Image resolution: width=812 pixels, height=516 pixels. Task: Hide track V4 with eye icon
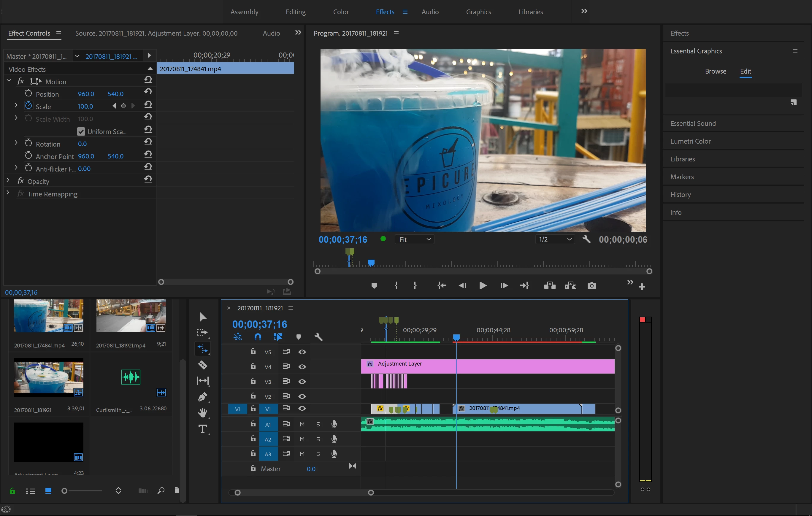302,367
